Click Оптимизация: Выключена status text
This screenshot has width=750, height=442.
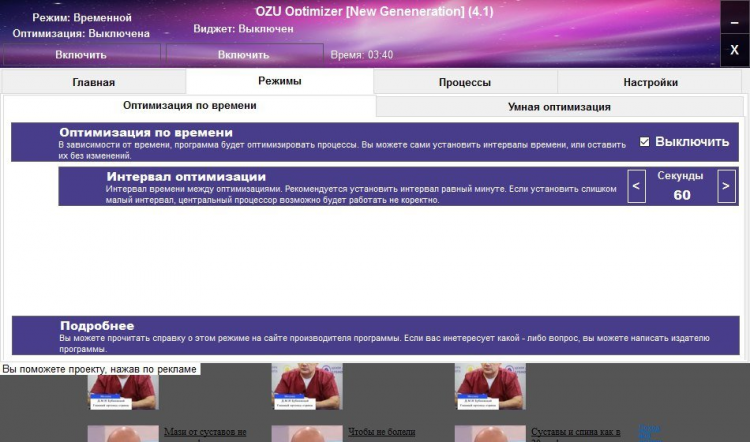click(x=81, y=33)
